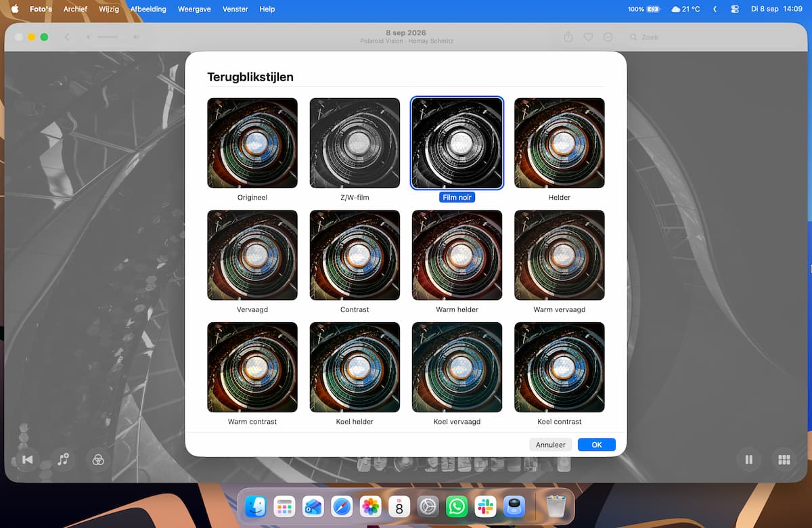Image resolution: width=812 pixels, height=528 pixels.
Task: Open the Help menu
Action: (267, 9)
